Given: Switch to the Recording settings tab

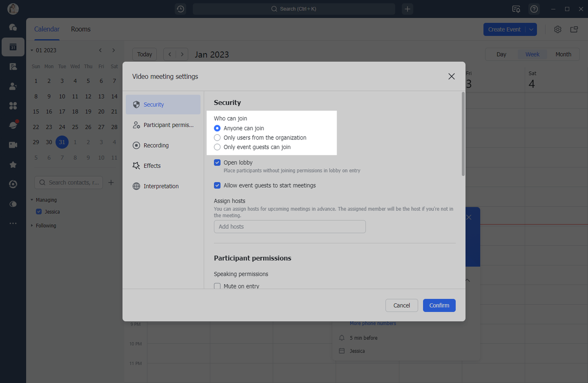Looking at the screenshot, I should (x=156, y=145).
